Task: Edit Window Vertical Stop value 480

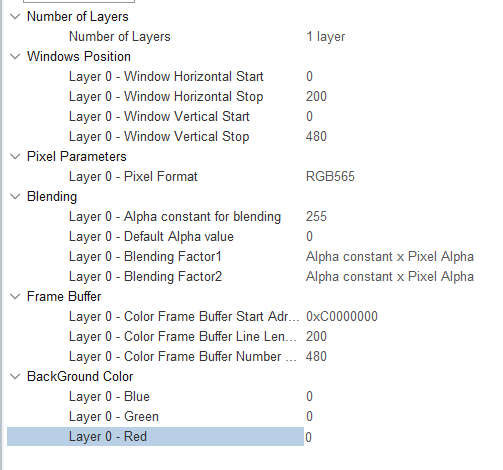Action: point(316,137)
